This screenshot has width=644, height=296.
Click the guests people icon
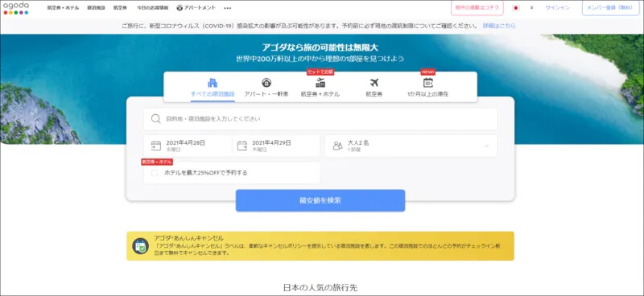coord(337,146)
